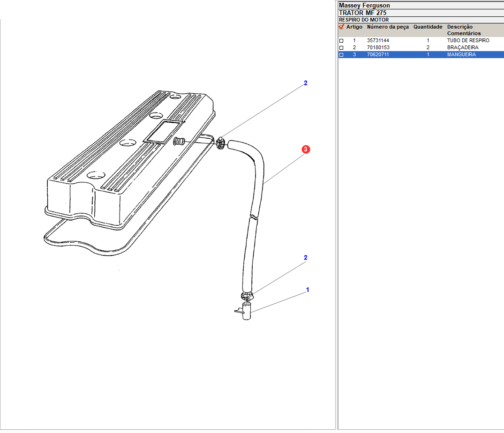Image resolution: width=504 pixels, height=433 pixels.
Task: Toggle the checkbox for MANGUEIRA row
Action: [x=341, y=55]
